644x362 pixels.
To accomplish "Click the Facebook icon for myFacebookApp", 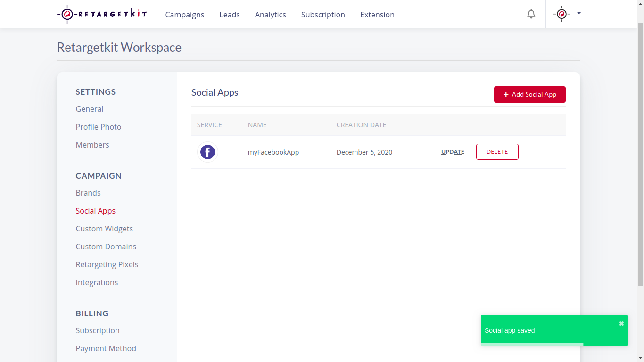I will tap(207, 152).
